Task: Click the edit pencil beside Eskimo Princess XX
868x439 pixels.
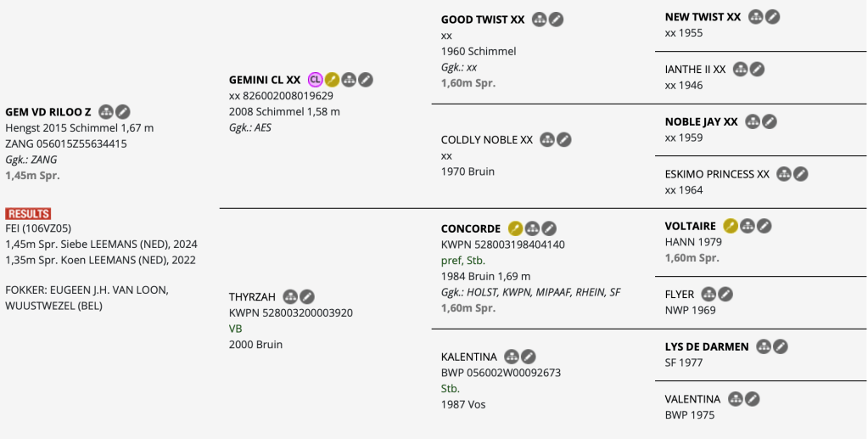Action: click(801, 174)
